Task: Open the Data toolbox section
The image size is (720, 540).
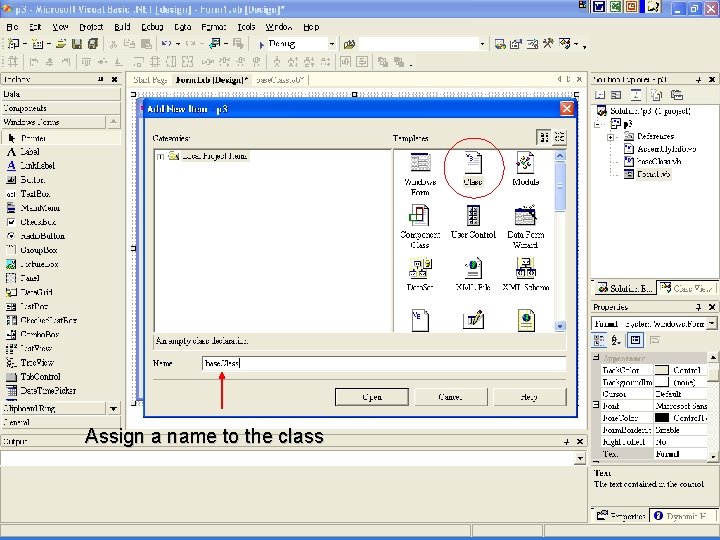Action: 61,94
